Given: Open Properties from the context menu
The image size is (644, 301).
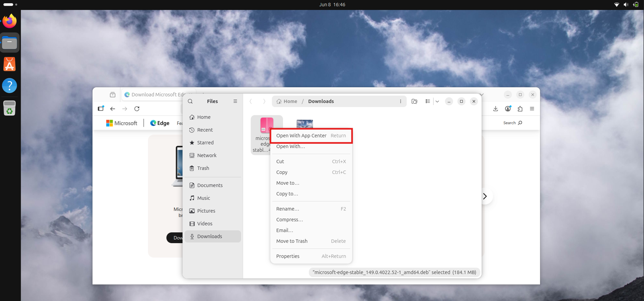Looking at the screenshot, I should [x=311, y=256].
